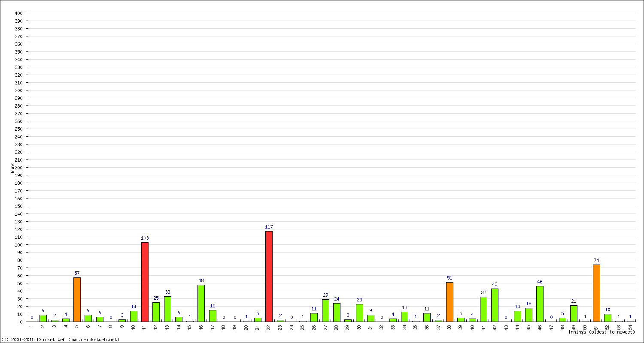644x343 pixels.
Task: Click the "Innings (oldest to newest)" axis title
Action: click(x=601, y=332)
